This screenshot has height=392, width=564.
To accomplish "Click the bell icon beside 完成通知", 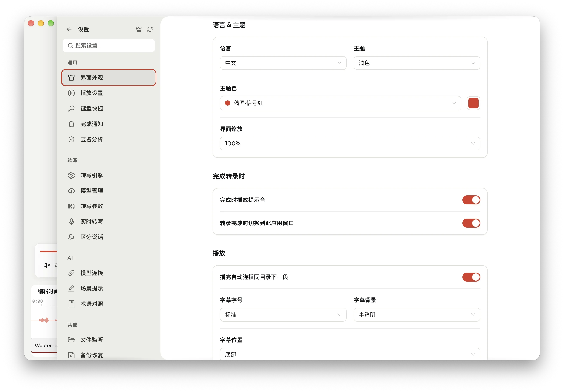I will point(71,124).
